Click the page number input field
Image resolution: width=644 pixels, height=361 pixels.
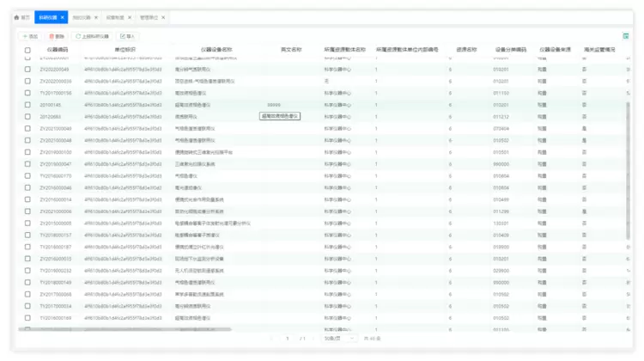point(288,339)
